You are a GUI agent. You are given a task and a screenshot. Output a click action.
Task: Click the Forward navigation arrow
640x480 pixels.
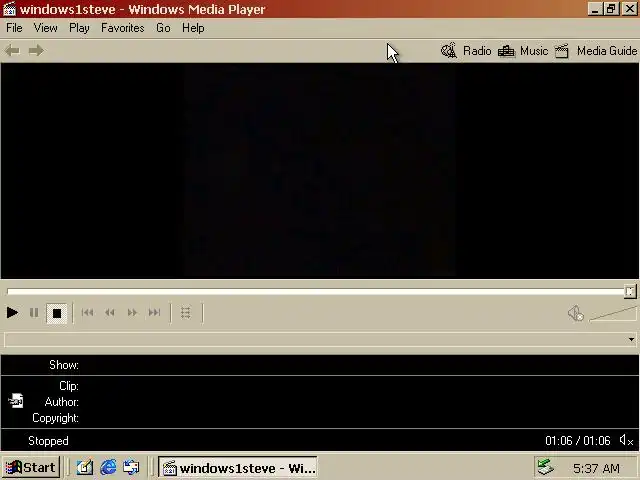tap(36, 51)
